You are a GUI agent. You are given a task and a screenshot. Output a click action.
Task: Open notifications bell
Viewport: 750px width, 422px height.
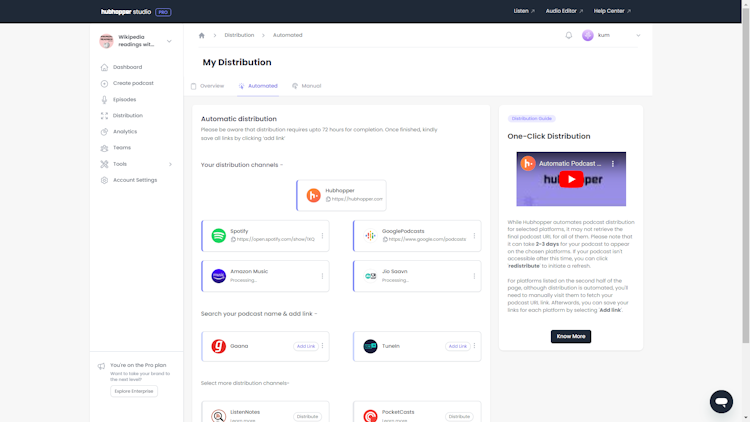point(568,35)
